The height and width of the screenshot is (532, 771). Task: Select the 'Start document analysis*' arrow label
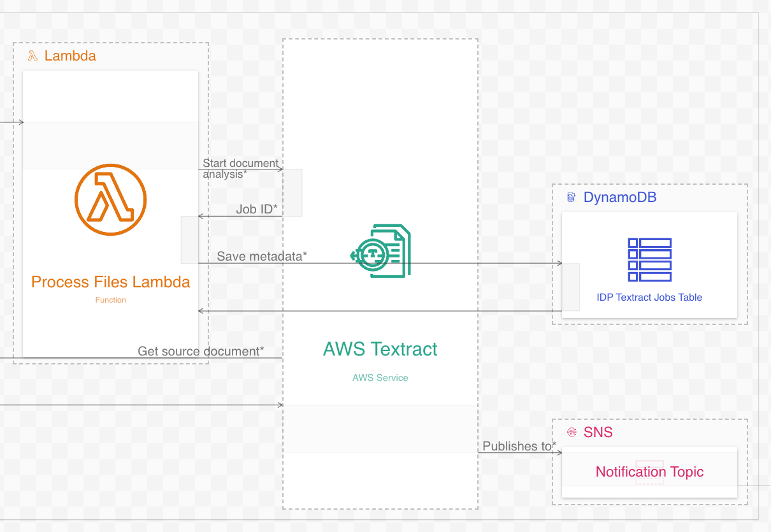pyautogui.click(x=241, y=169)
